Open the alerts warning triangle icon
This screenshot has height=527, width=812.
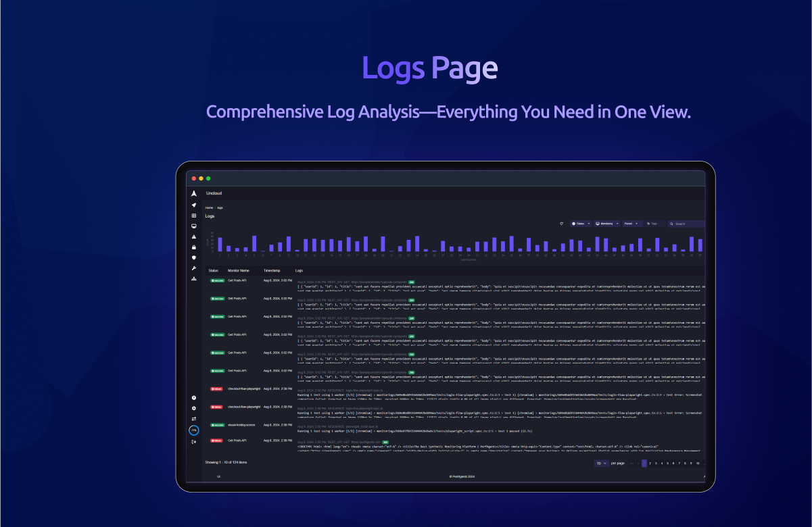[x=194, y=236]
